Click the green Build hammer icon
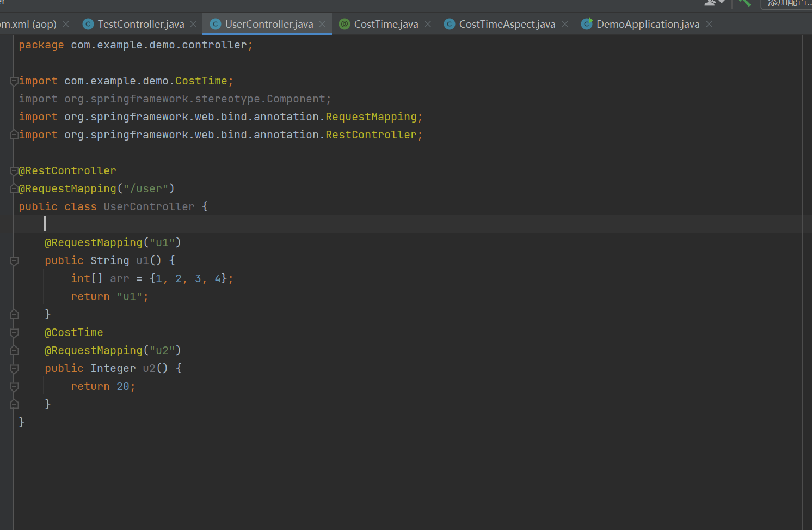The image size is (812, 530). [745, 3]
